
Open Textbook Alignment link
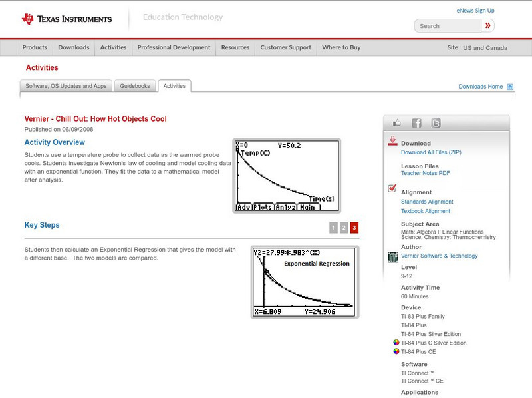[x=426, y=211]
